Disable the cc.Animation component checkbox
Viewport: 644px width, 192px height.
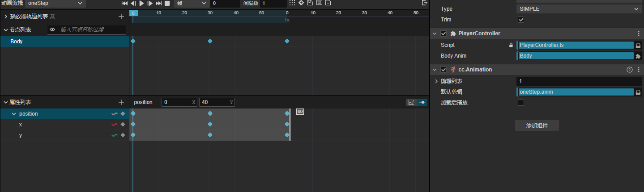444,70
